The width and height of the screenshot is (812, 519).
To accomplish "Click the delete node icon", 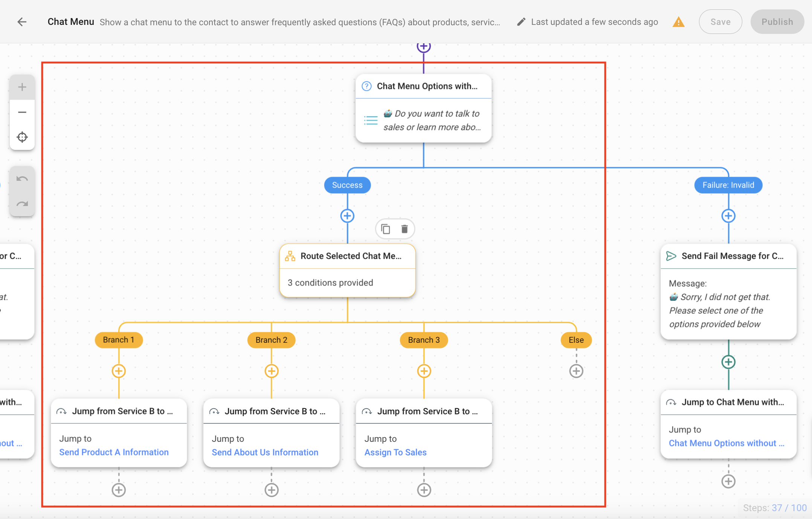I will tap(404, 230).
